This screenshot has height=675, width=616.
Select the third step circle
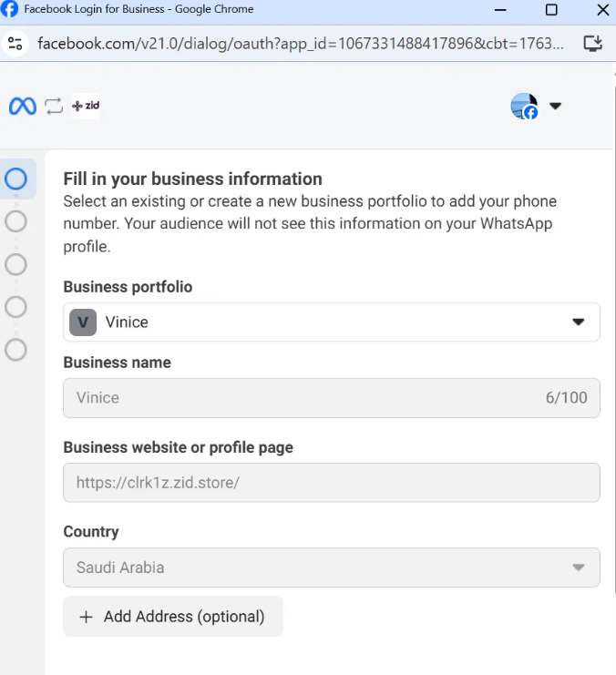(15, 264)
